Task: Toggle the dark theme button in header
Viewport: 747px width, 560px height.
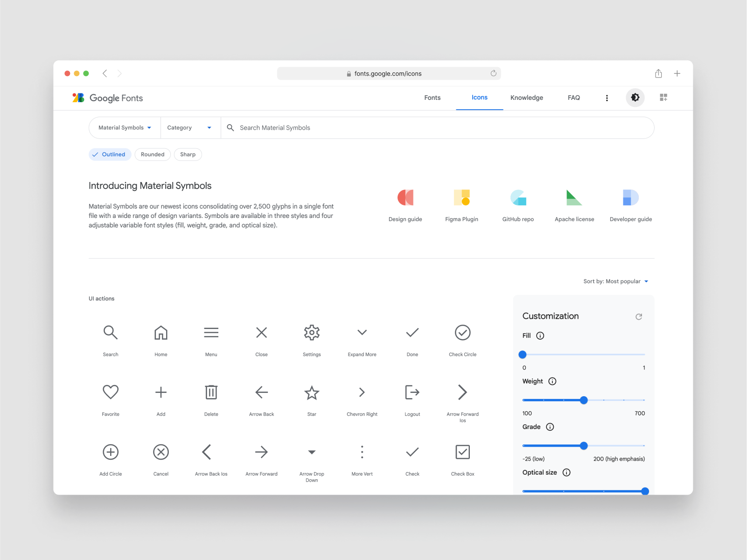Action: pyautogui.click(x=635, y=98)
